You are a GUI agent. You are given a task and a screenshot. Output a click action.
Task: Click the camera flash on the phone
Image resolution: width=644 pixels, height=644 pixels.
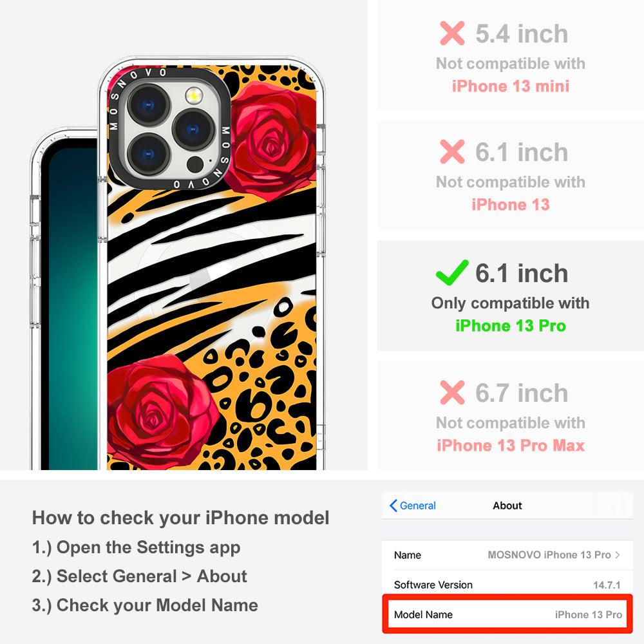tap(193, 96)
